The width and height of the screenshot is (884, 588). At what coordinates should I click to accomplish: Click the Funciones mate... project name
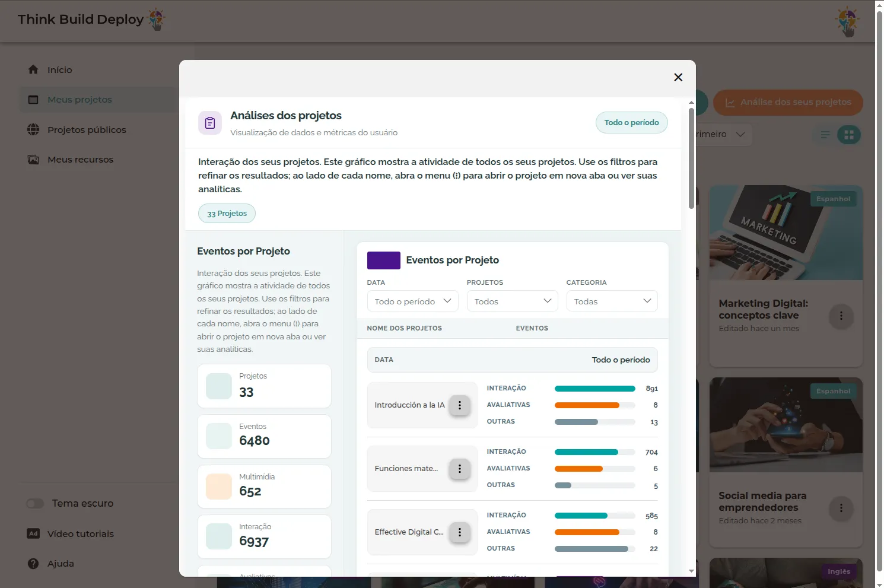[x=406, y=469]
